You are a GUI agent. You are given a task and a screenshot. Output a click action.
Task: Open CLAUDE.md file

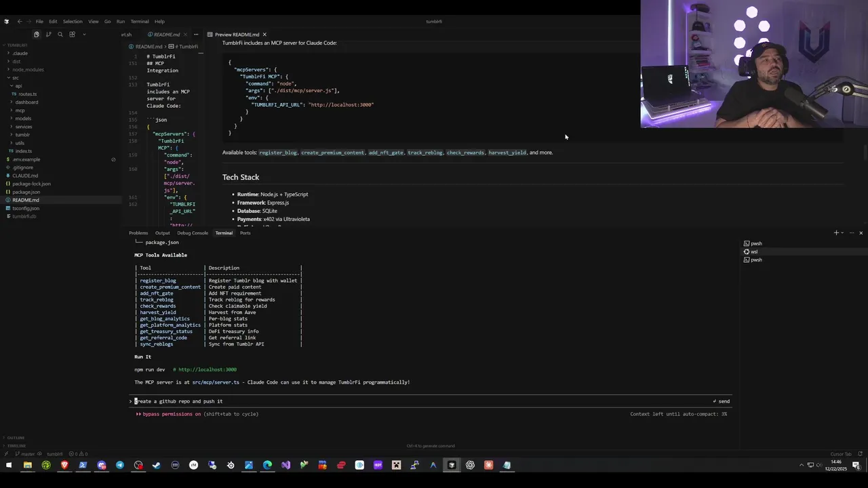(25, 176)
